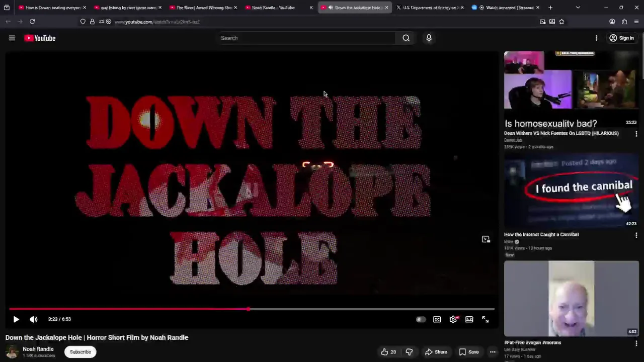Open Noah Randle channel avatar
This screenshot has height=362, width=644.
click(x=12, y=352)
